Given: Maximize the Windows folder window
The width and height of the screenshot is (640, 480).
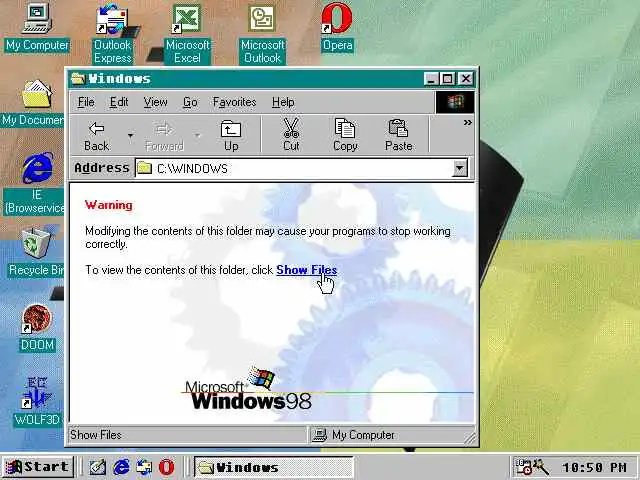Looking at the screenshot, I should click(448, 78).
